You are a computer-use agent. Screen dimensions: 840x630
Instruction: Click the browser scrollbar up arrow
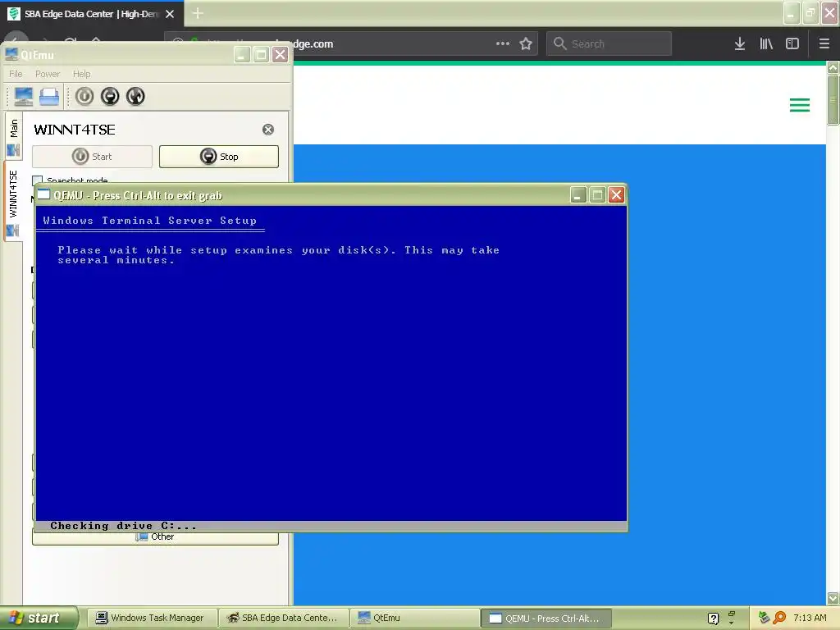pyautogui.click(x=833, y=67)
